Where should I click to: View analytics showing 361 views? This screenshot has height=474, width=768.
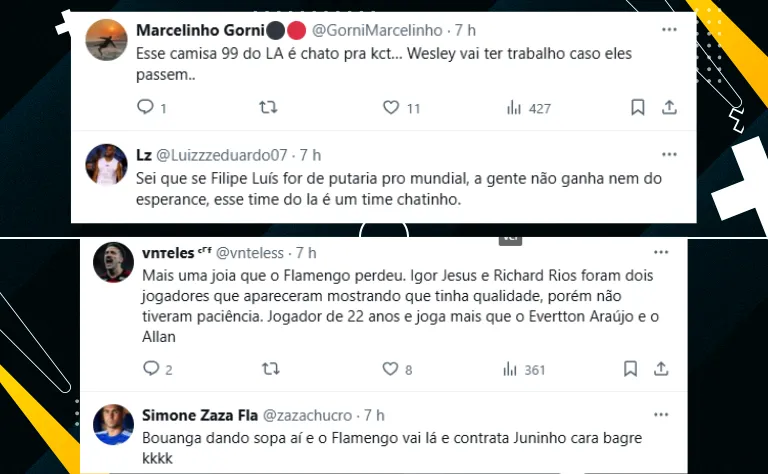click(x=510, y=369)
